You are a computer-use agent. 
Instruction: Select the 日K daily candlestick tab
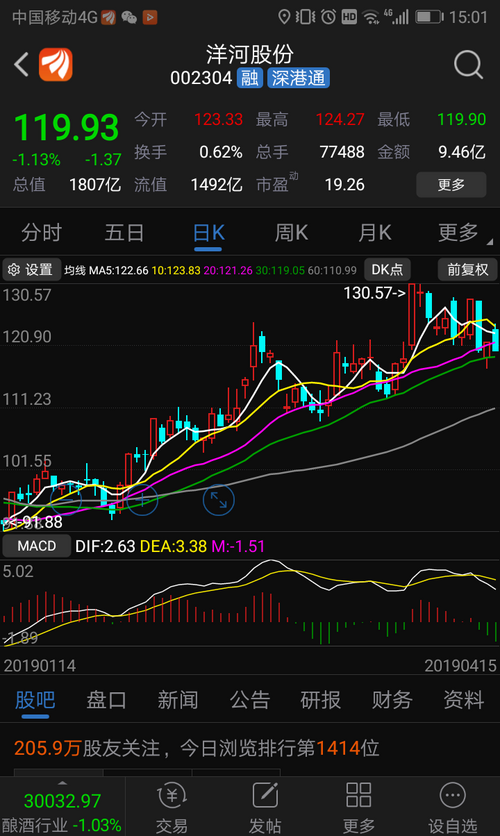[208, 233]
